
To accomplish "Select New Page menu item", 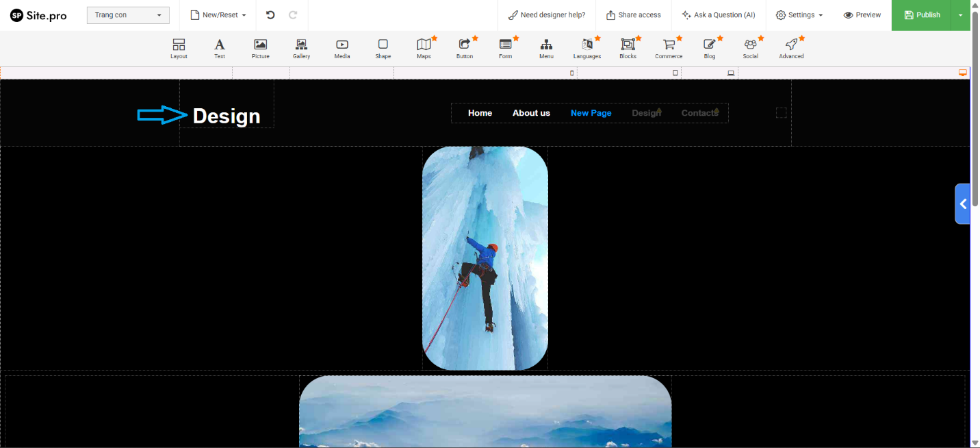I will tap(591, 113).
